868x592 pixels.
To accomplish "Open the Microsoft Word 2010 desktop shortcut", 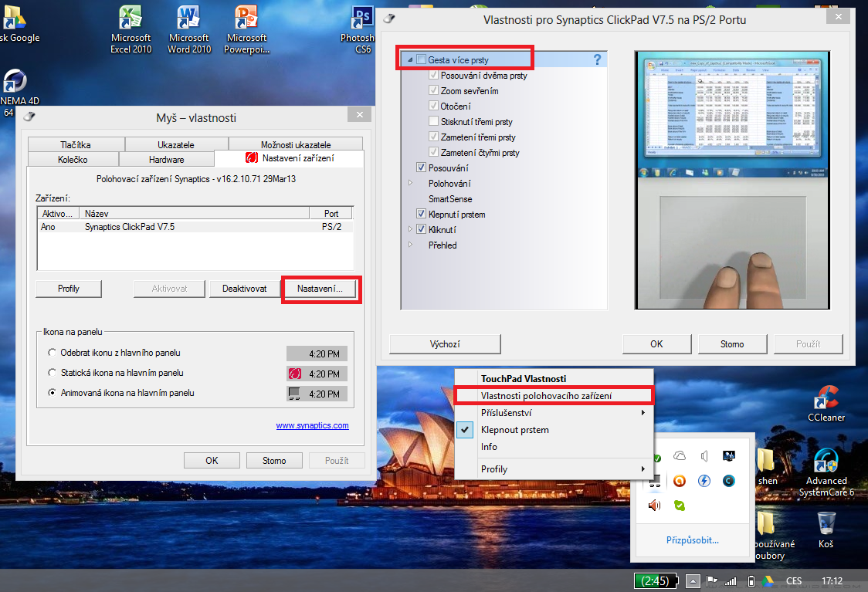I will pyautogui.click(x=189, y=29).
